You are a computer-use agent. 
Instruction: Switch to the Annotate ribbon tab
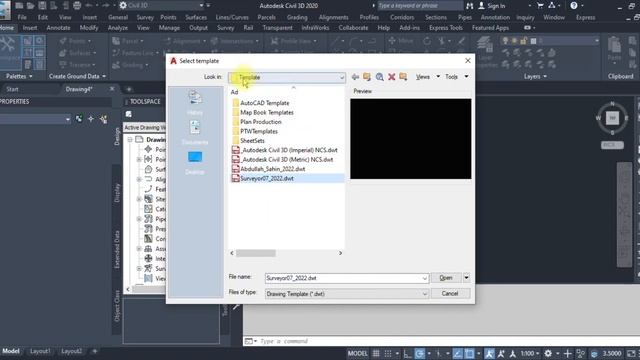click(x=58, y=28)
